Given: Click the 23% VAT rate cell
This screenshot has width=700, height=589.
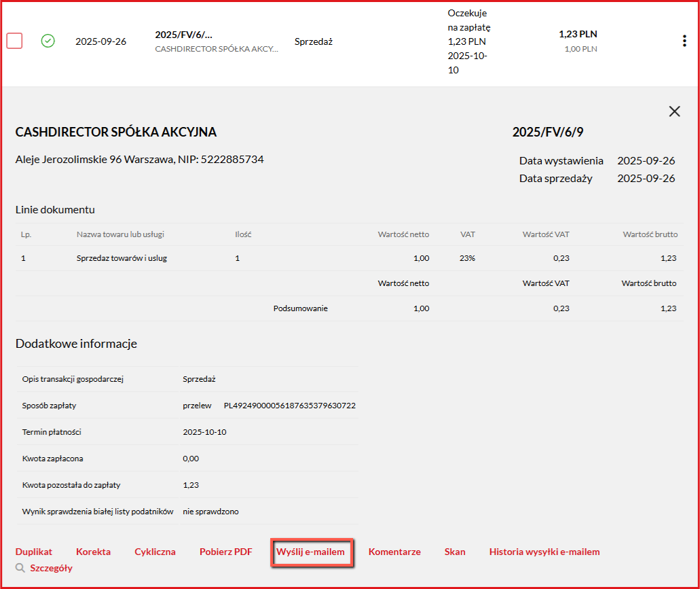Looking at the screenshot, I should [x=467, y=258].
